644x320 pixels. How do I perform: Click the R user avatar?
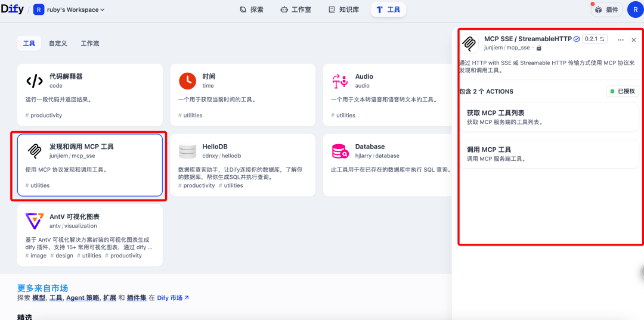635,10
